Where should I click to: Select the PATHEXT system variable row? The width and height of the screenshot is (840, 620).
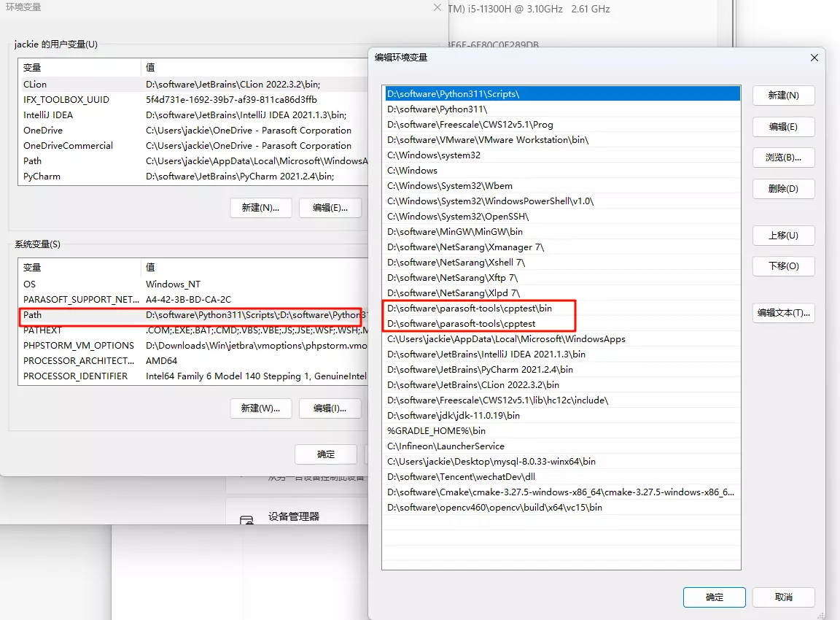pyautogui.click(x=42, y=330)
